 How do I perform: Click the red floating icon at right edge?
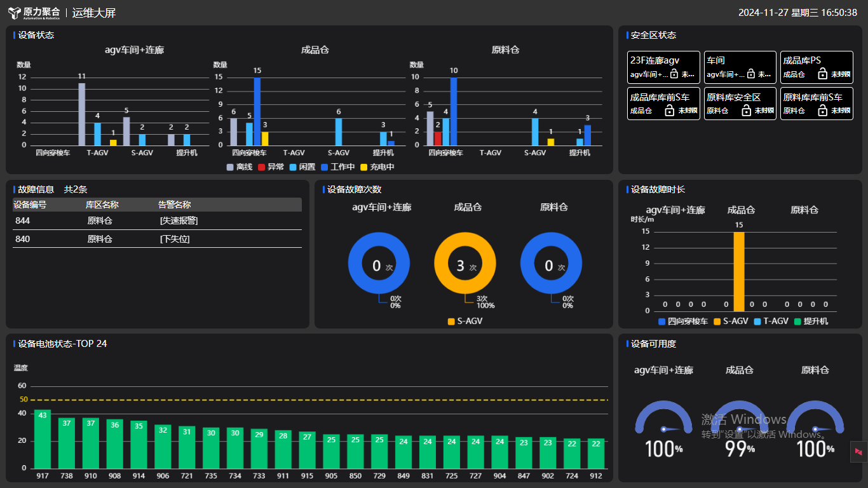coord(858,451)
